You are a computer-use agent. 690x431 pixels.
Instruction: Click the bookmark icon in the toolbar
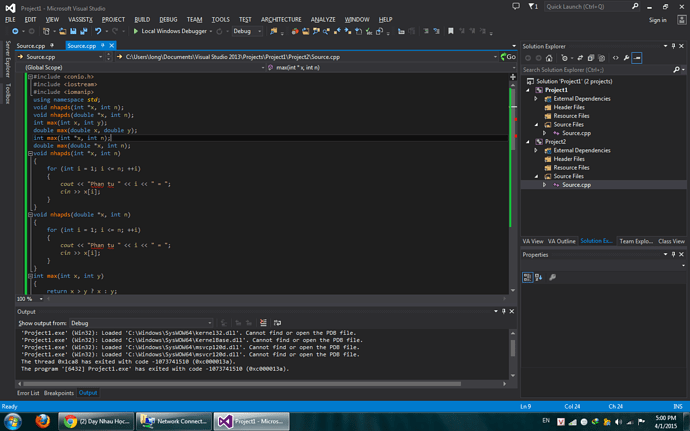451,31
